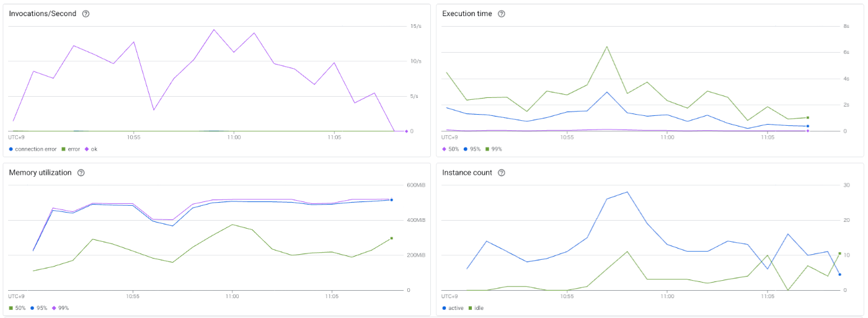Open help icon next to Execution time

point(502,14)
